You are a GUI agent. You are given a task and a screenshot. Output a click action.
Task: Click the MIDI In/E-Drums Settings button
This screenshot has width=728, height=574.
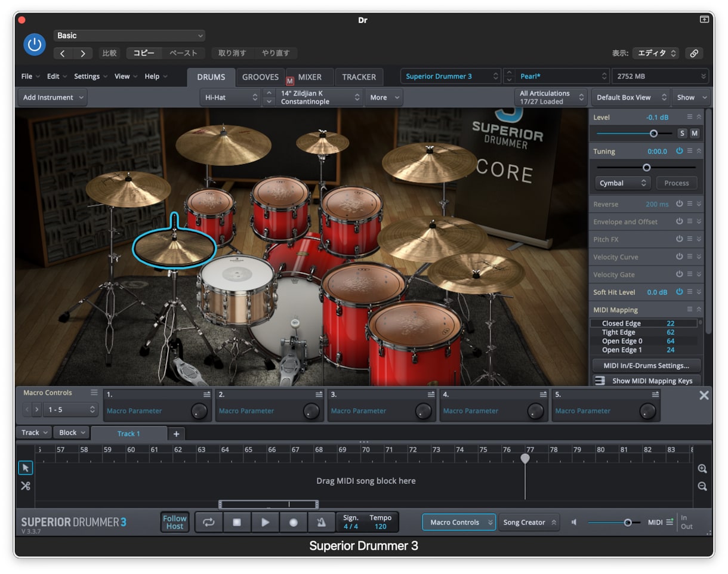(x=646, y=366)
